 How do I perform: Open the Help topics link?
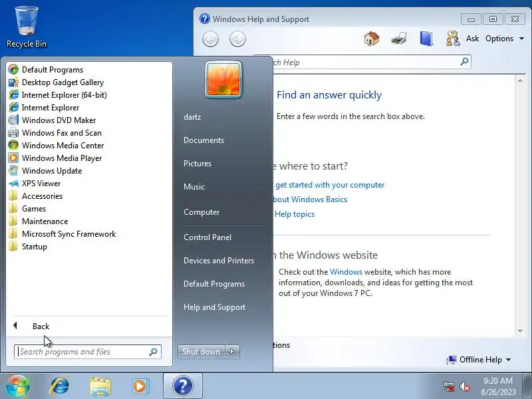tap(295, 214)
